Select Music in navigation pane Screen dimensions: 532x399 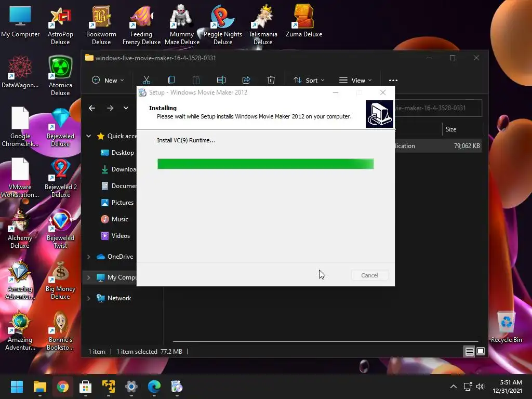pyautogui.click(x=115, y=219)
